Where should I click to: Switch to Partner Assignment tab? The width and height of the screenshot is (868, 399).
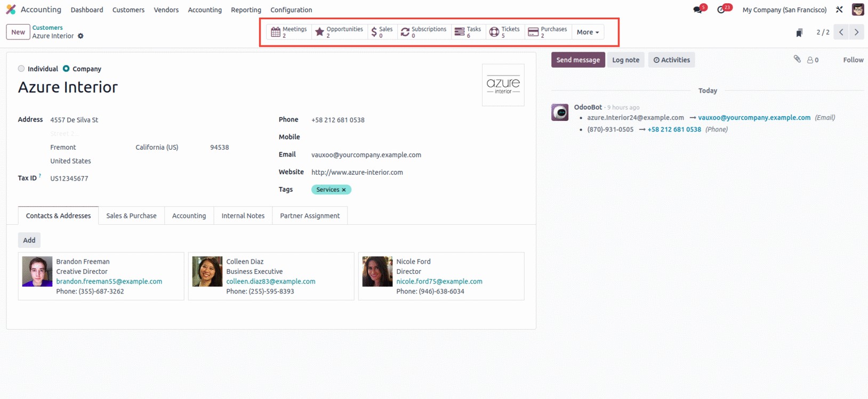tap(310, 216)
